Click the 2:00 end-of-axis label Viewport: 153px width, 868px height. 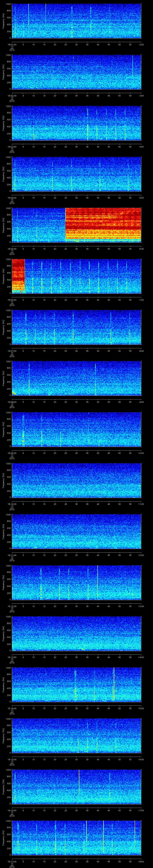click(x=141, y=44)
